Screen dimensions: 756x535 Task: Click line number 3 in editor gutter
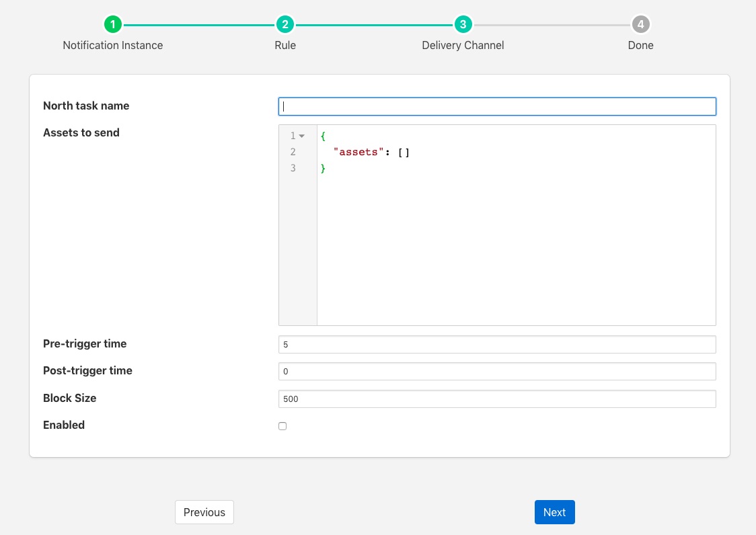click(293, 168)
